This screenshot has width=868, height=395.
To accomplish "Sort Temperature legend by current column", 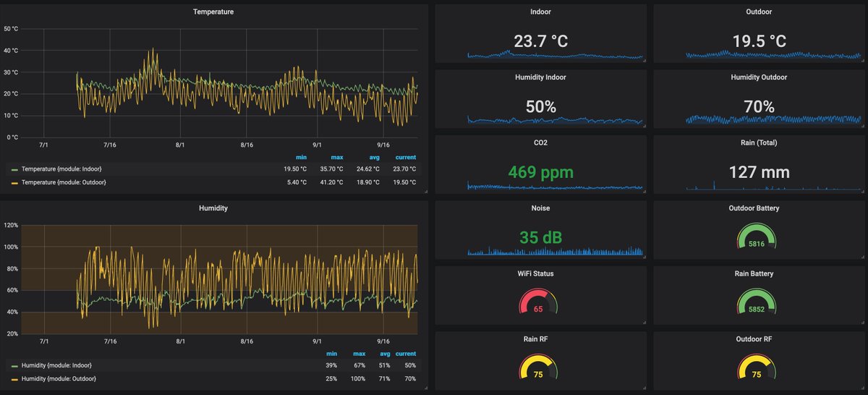I will pyautogui.click(x=406, y=157).
